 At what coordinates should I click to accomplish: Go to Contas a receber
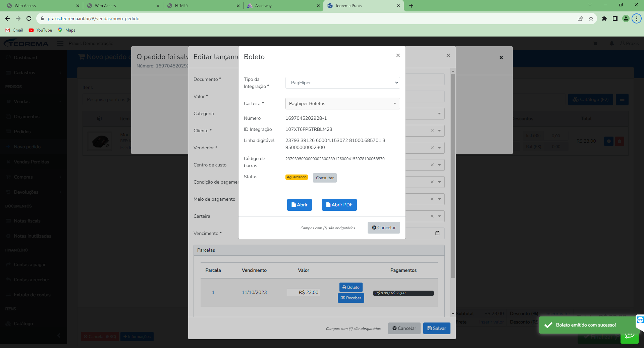click(x=32, y=280)
